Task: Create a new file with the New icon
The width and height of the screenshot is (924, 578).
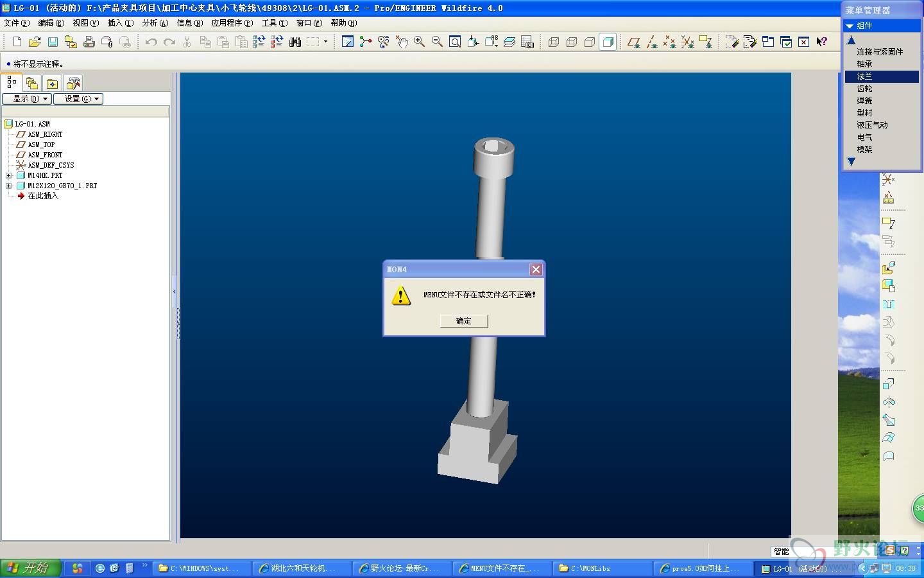Action: 17,42
